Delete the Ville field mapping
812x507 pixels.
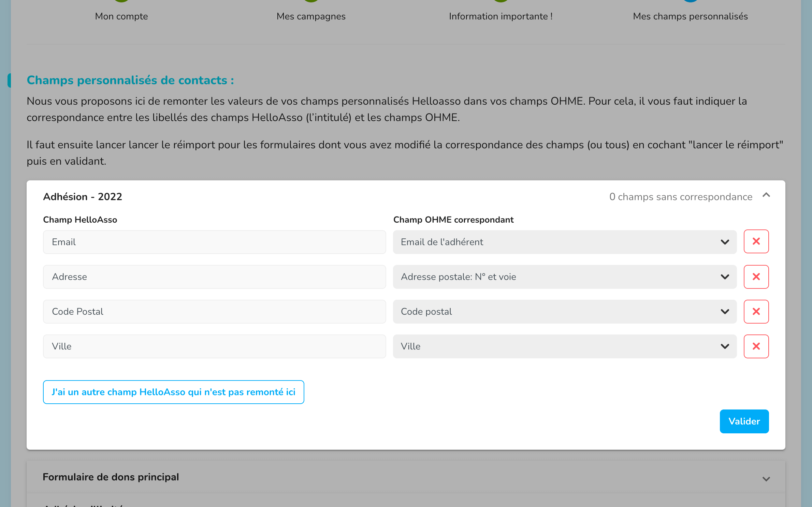click(756, 346)
